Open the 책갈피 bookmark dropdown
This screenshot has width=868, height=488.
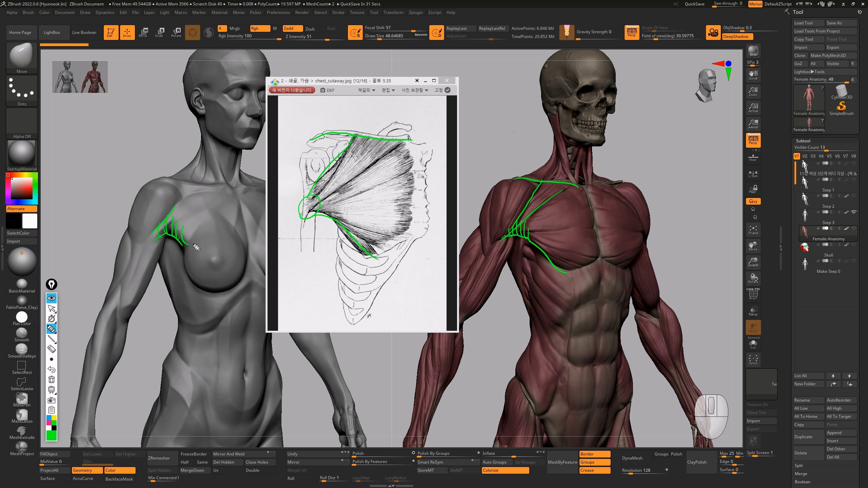click(x=367, y=90)
